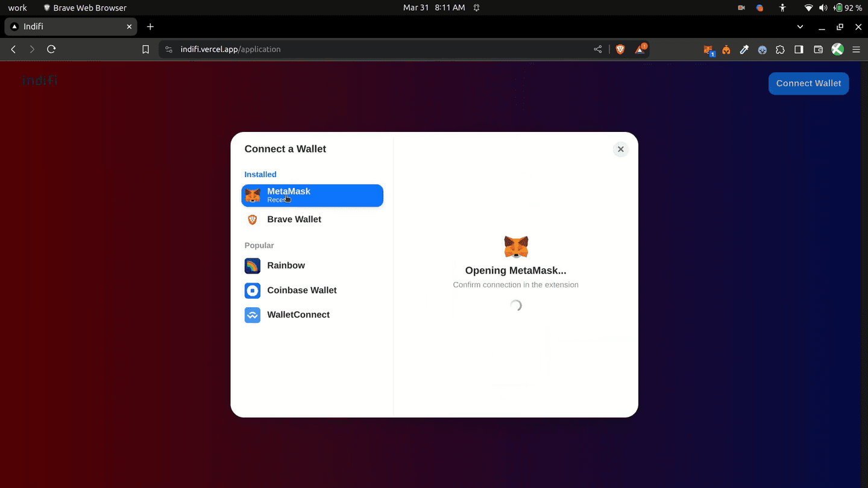
Task: Choose WalletConnect option
Action: coord(312,315)
